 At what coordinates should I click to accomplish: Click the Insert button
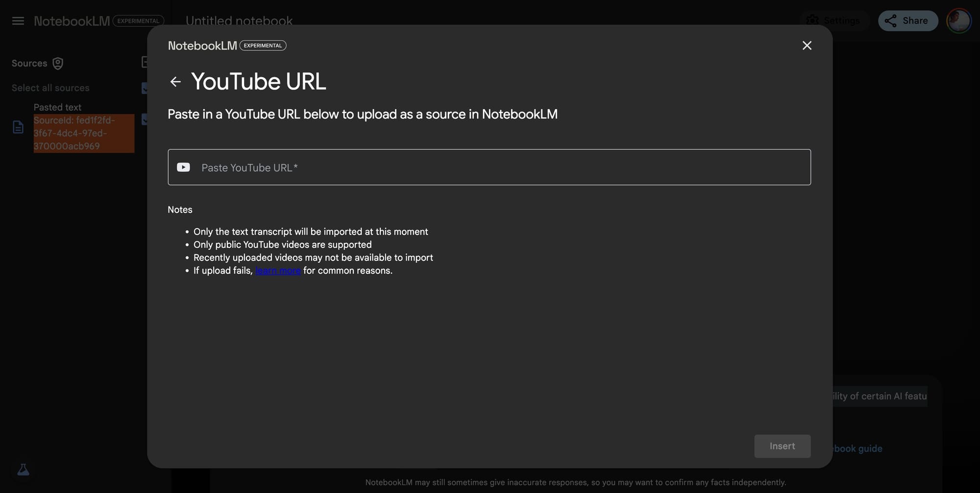click(783, 446)
